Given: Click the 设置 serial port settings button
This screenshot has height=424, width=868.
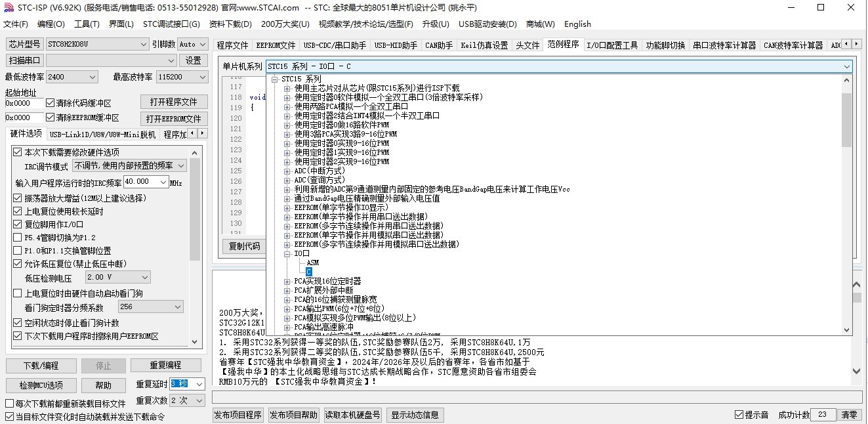Looking at the screenshot, I should click(x=193, y=60).
